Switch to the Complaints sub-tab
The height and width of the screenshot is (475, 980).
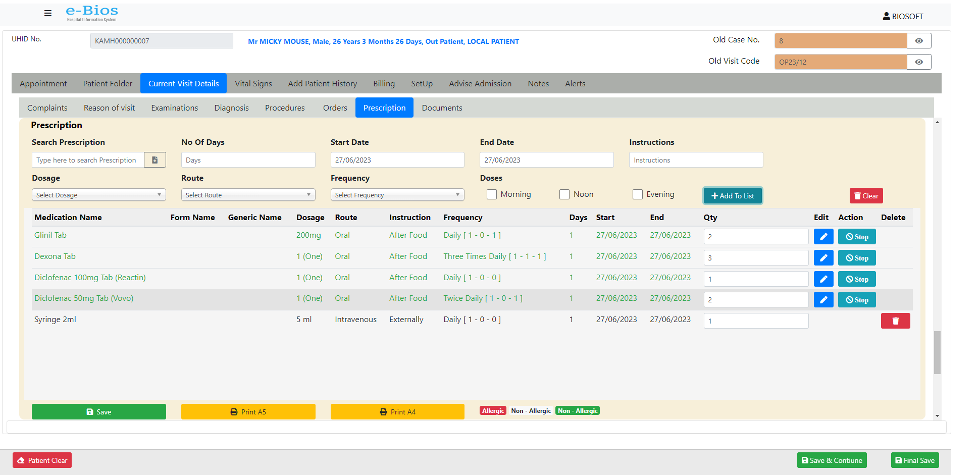coord(47,108)
